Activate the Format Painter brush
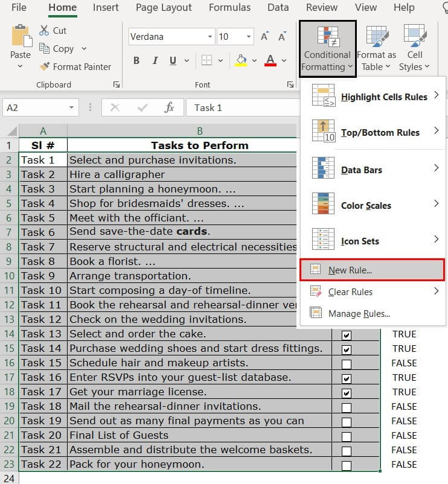 click(x=45, y=66)
